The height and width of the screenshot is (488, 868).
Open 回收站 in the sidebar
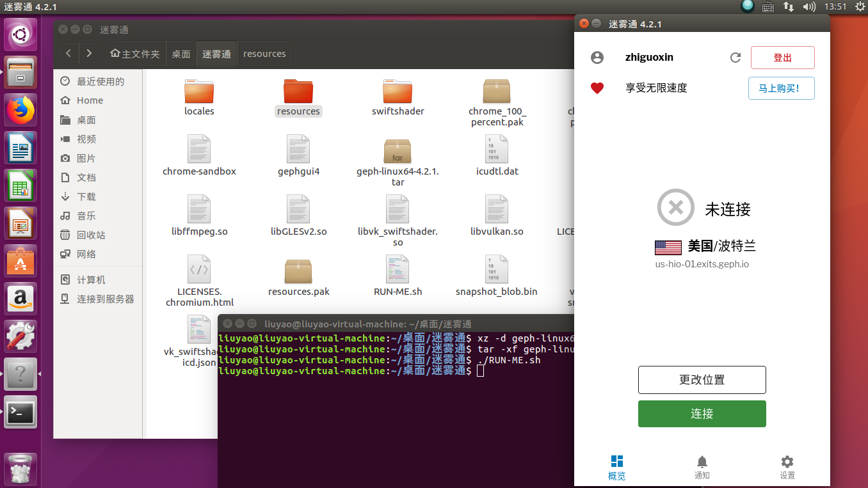pos(99,235)
